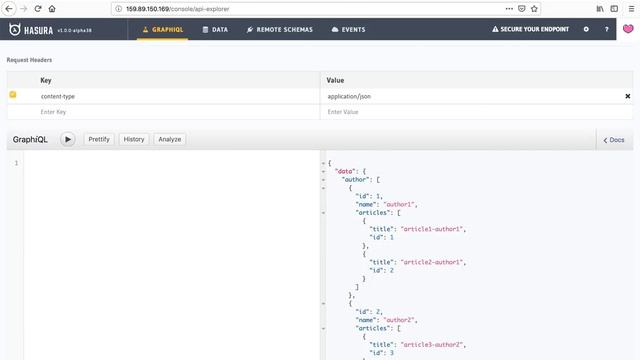Remove the content-type header with X

pos(628,96)
